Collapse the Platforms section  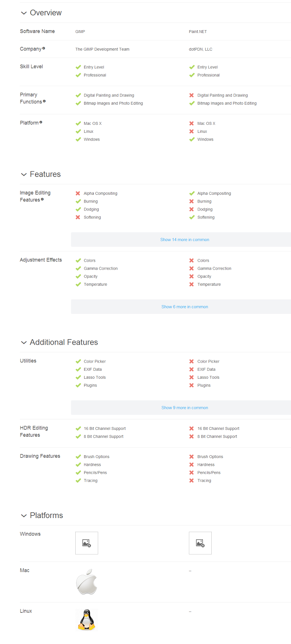pyautogui.click(x=24, y=516)
